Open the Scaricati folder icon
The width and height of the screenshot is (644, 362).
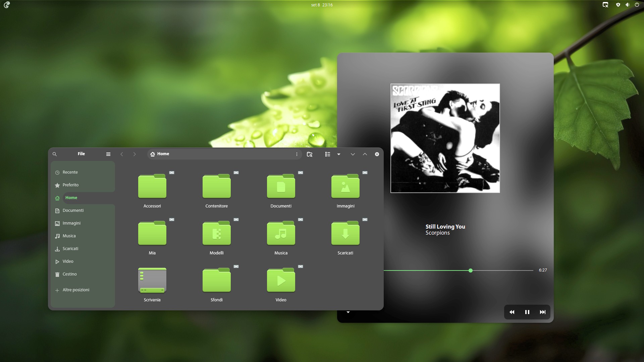tap(345, 233)
